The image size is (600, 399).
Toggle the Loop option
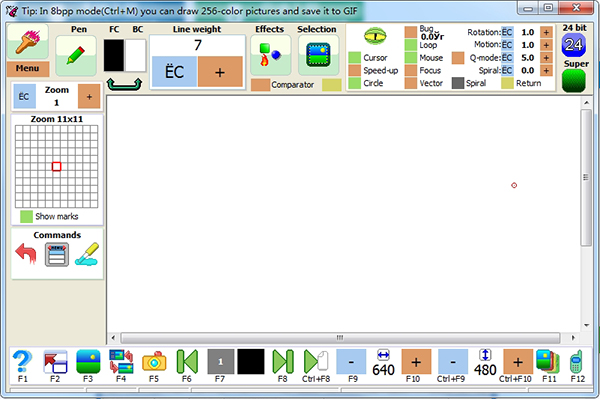pos(411,45)
